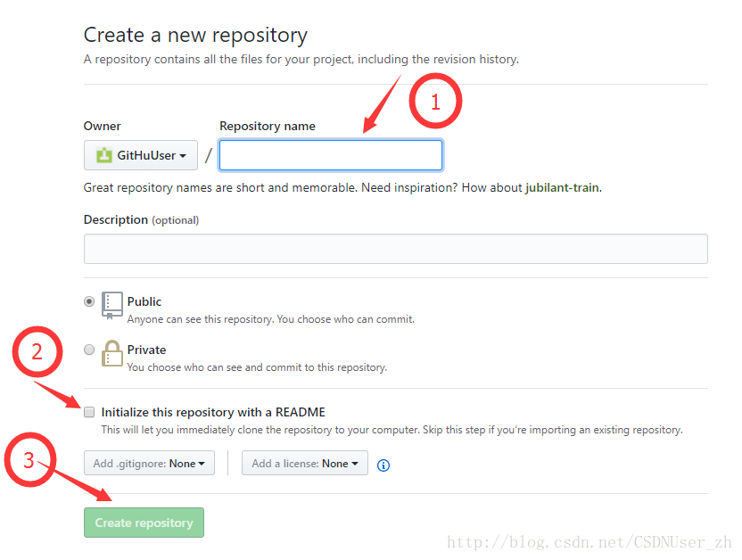
Task: Click the Initialize this repository README label
Action: pyautogui.click(x=213, y=413)
